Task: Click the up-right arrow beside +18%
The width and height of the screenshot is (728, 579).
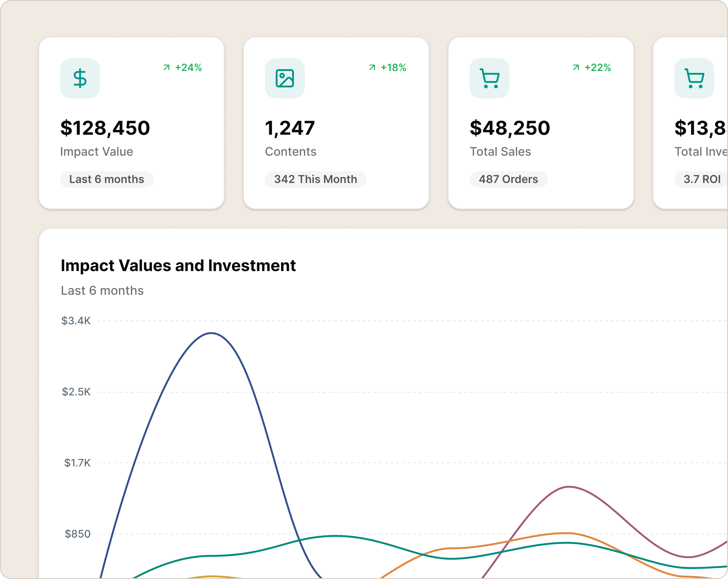Action: pyautogui.click(x=372, y=68)
